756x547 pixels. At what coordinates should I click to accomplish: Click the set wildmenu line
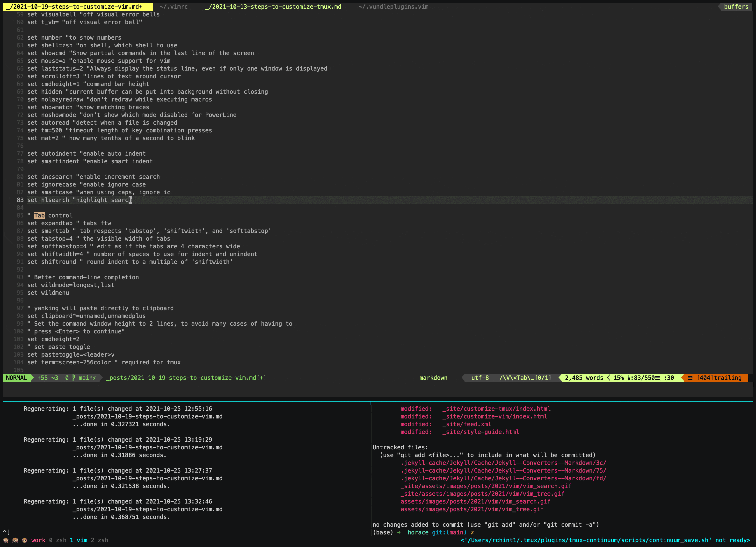click(x=48, y=293)
